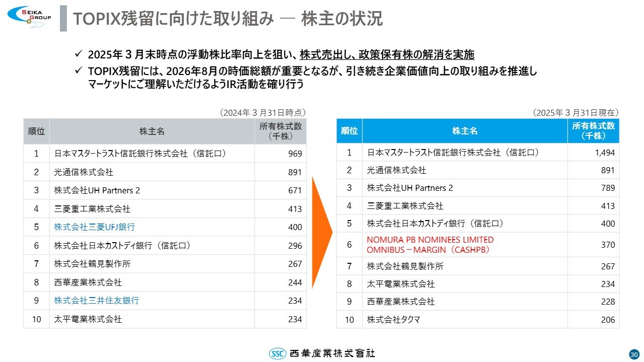
Task: Click the footer text '西華産業株式會社'
Action: [x=332, y=353]
